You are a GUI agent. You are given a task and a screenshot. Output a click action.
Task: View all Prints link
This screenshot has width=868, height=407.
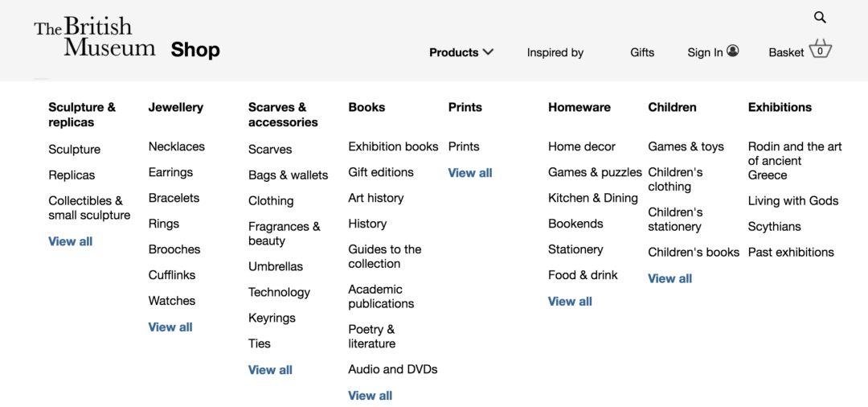tap(470, 173)
